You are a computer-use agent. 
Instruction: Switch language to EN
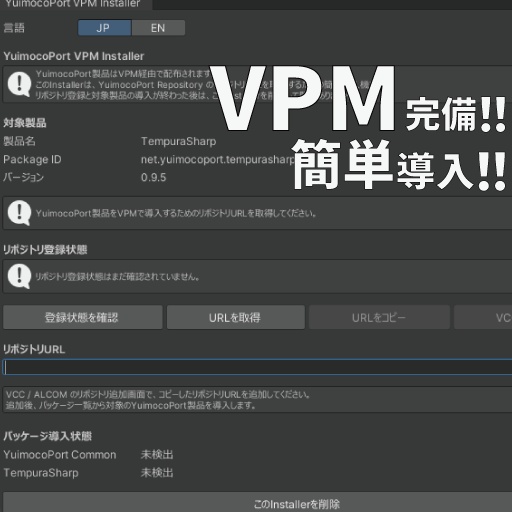click(158, 28)
